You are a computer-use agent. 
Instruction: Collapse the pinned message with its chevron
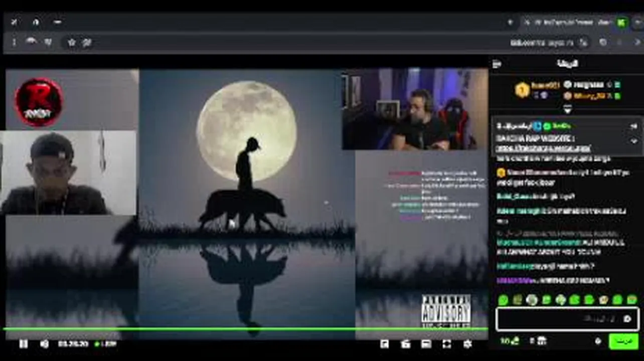pos(633,141)
